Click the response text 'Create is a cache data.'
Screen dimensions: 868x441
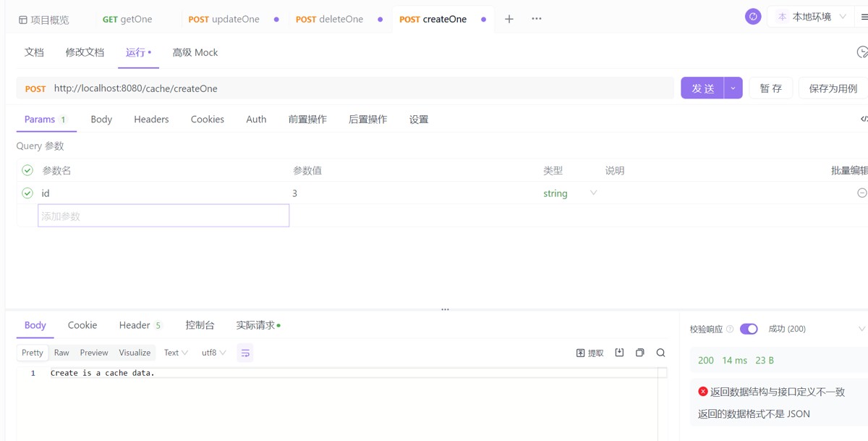coord(103,373)
